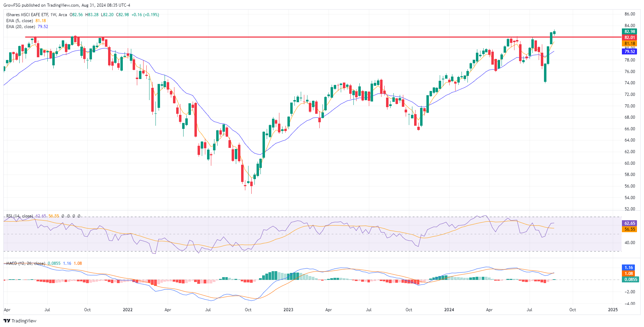Image resolution: width=644 pixels, height=327 pixels.
Task: Click the purple 62.65 RSI value tag
Action: pos(630,223)
